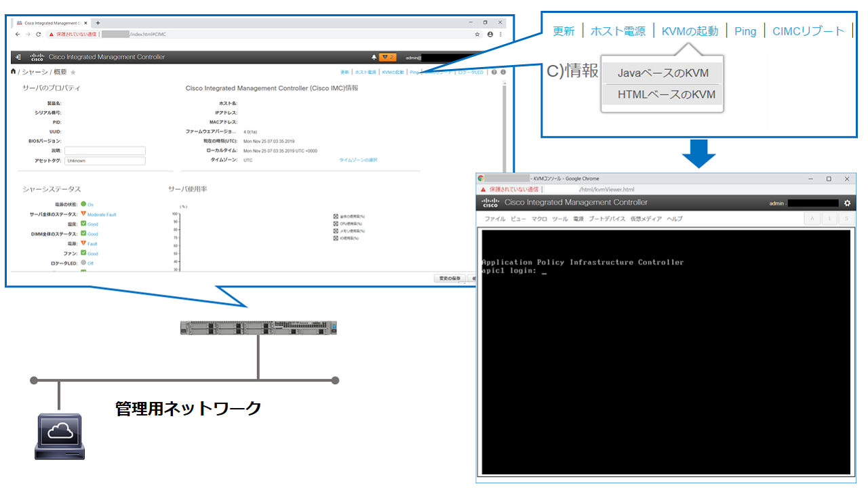Open the 電源 menu in KVM console
The height and width of the screenshot is (488, 868).
click(x=578, y=219)
